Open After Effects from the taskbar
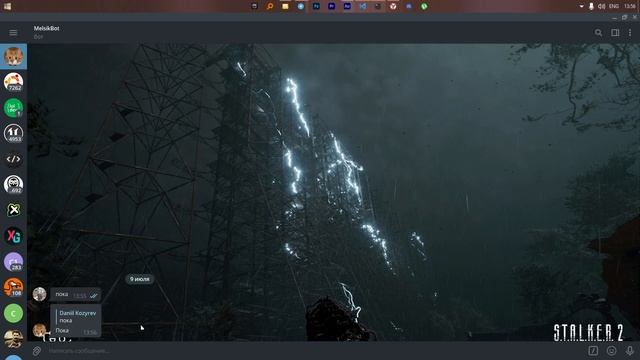Image resolution: width=640 pixels, height=360 pixels. click(347, 6)
